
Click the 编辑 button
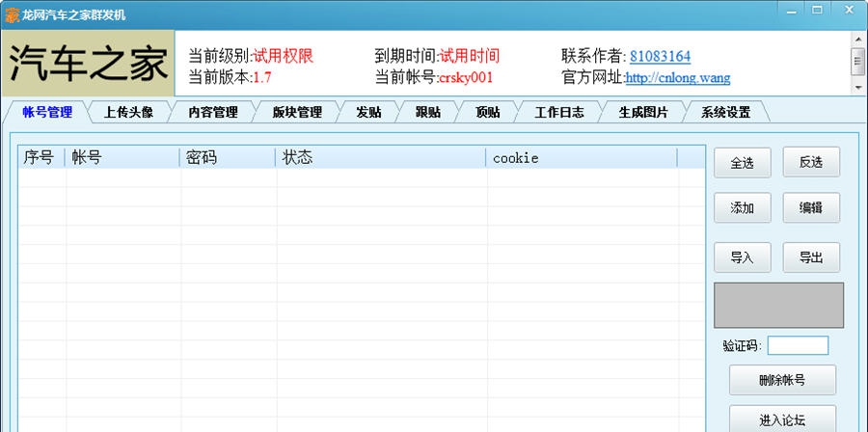[x=811, y=208]
